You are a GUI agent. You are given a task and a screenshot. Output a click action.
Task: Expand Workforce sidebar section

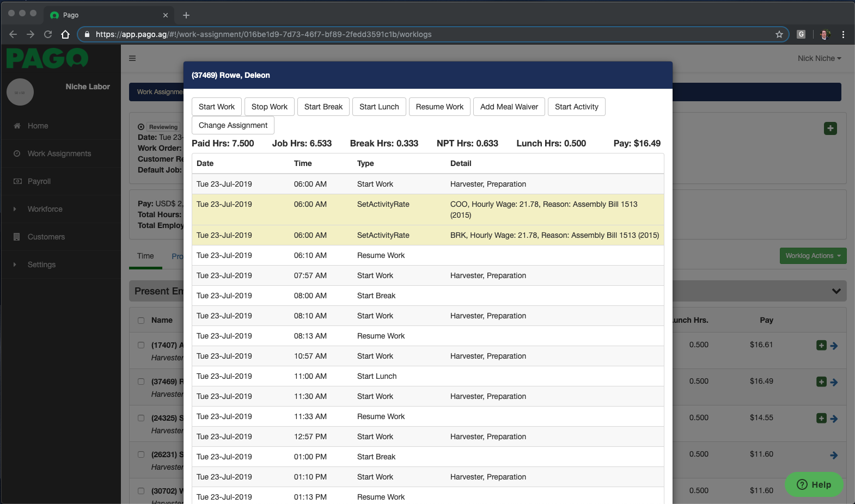point(45,209)
